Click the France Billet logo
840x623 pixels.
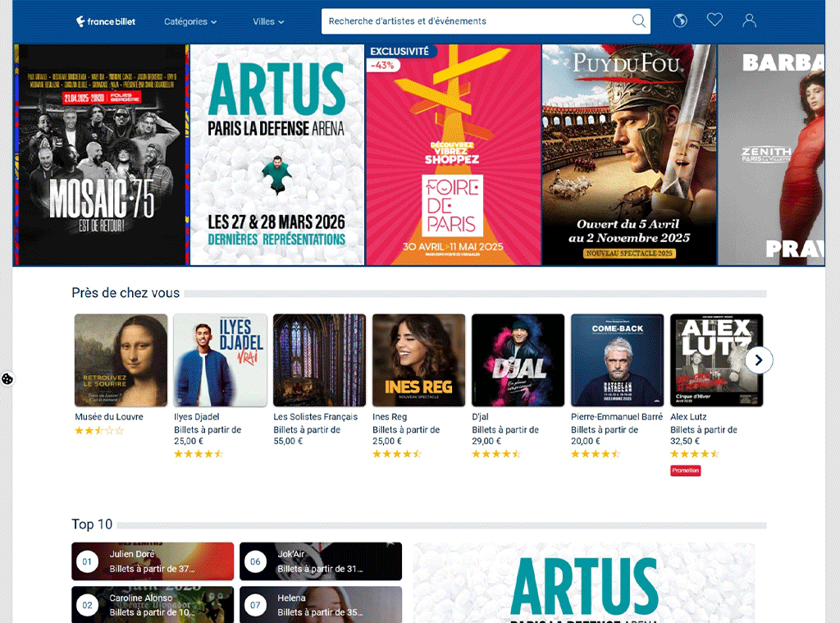tap(105, 21)
